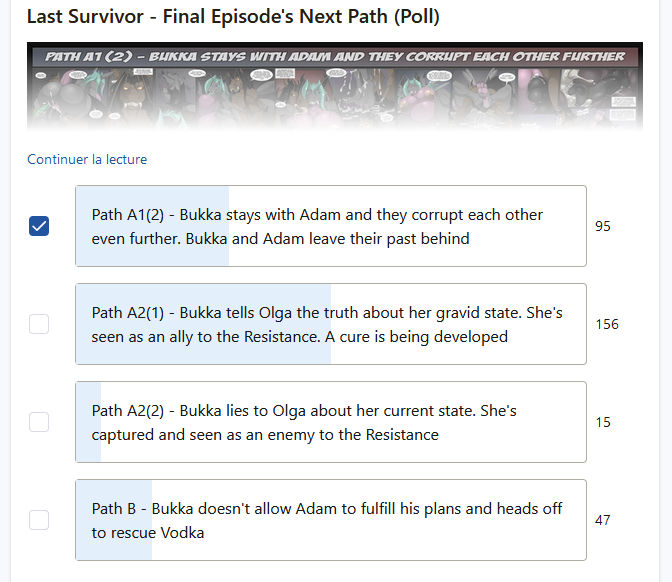Click the blue result bar of Path A1(2)

coord(153,226)
